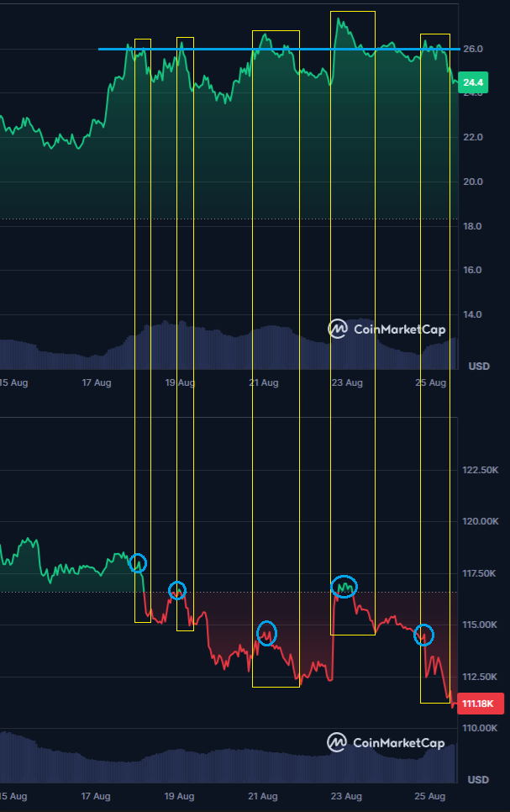Viewport: 510px width, 812px height.
Task: Select 17 Aug date on the 24.4 chart
Action: (97, 382)
